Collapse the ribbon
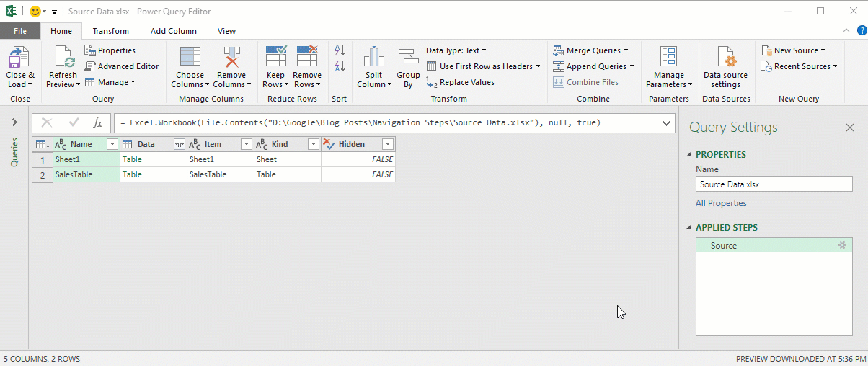The image size is (868, 366). pos(846,31)
